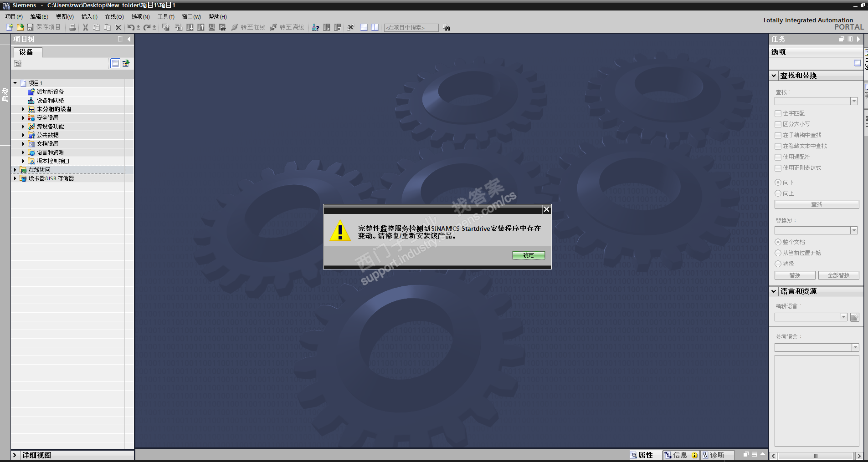Select 设备和网络 in project tree
The width and height of the screenshot is (868, 462).
coord(50,101)
